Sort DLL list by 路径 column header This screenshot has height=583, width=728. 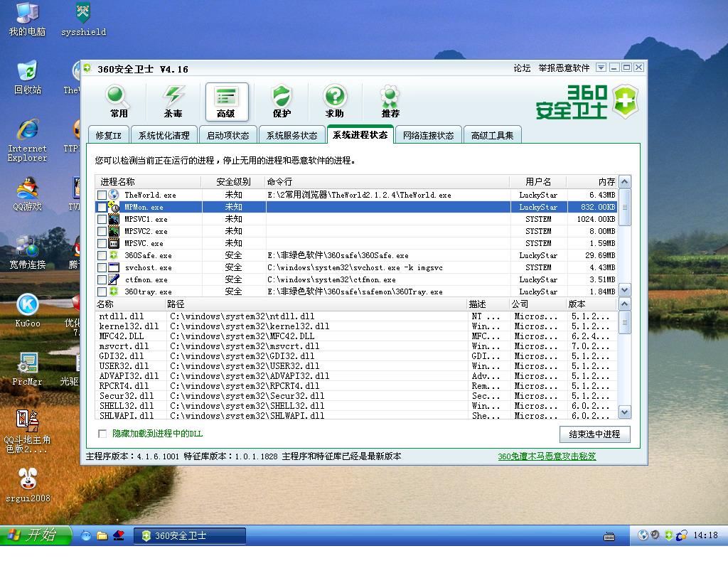(x=315, y=304)
